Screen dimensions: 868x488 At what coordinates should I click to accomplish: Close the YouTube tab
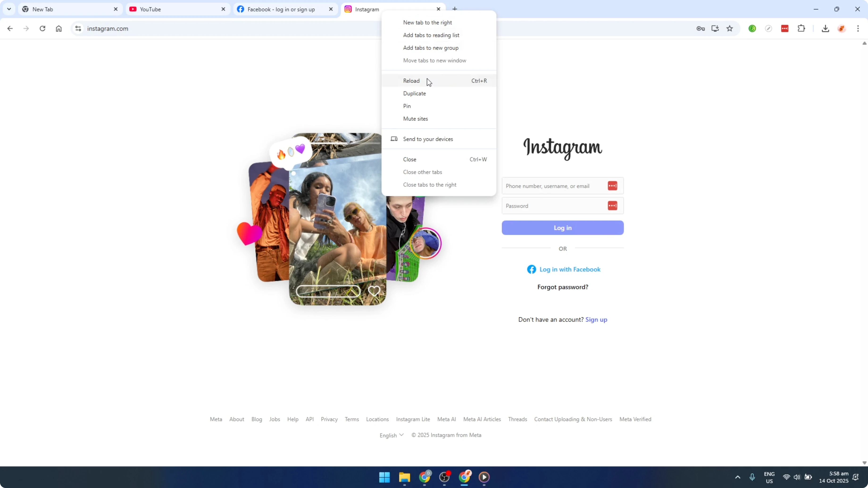(x=223, y=9)
